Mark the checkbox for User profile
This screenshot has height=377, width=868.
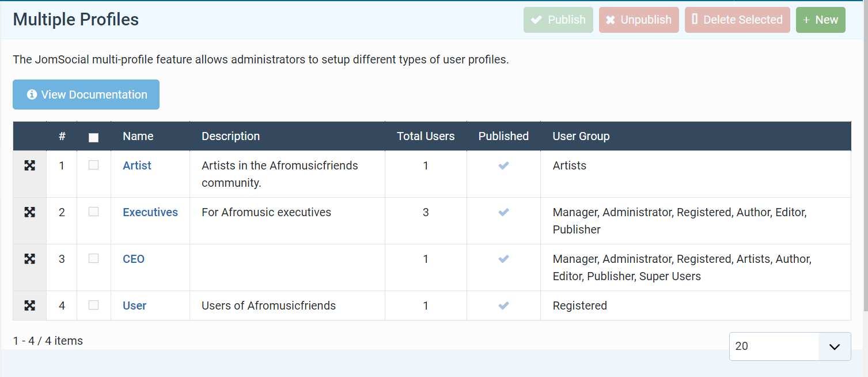[93, 305]
